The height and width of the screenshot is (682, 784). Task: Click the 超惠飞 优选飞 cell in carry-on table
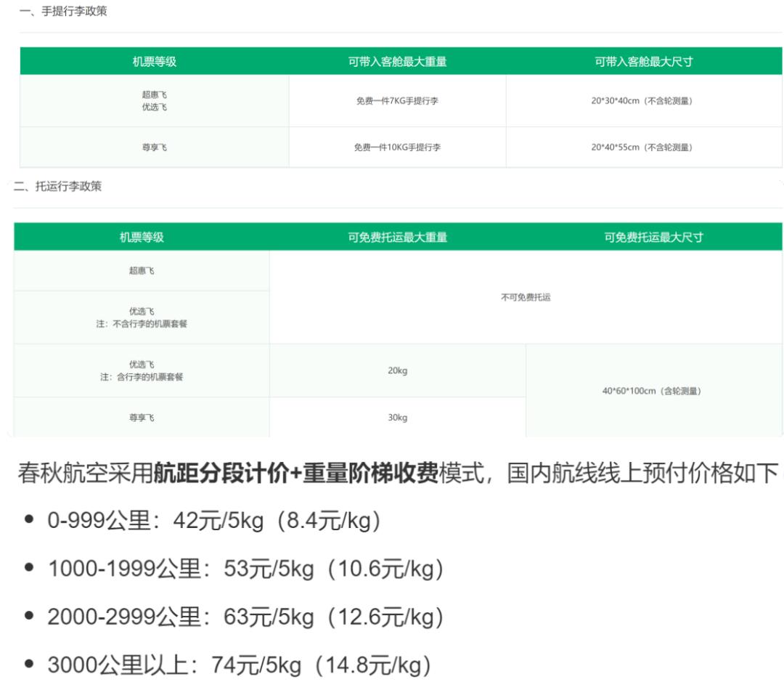click(x=155, y=100)
